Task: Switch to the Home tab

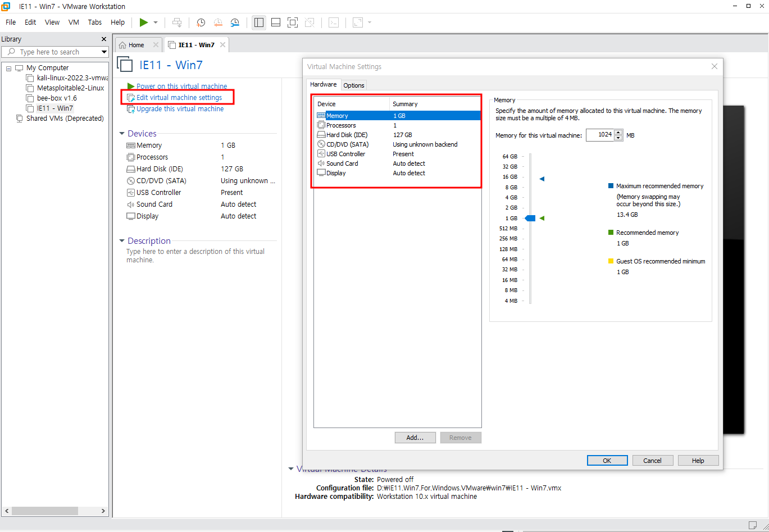Action: 136,45
